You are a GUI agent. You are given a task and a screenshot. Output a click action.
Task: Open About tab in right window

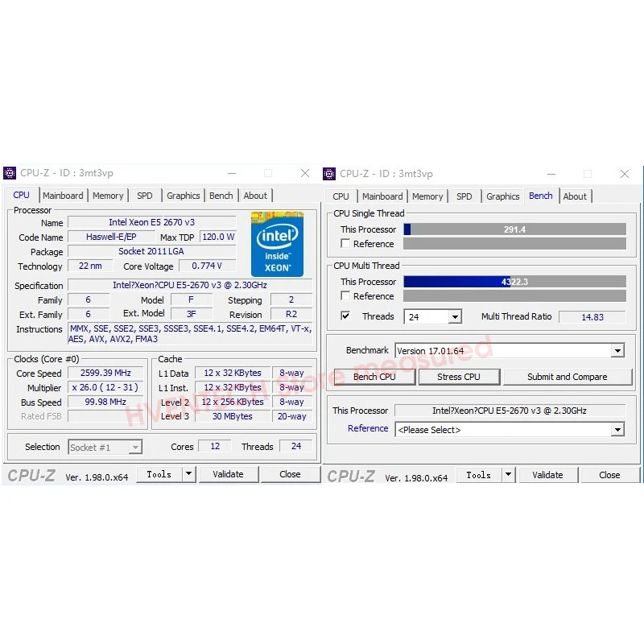tap(575, 196)
